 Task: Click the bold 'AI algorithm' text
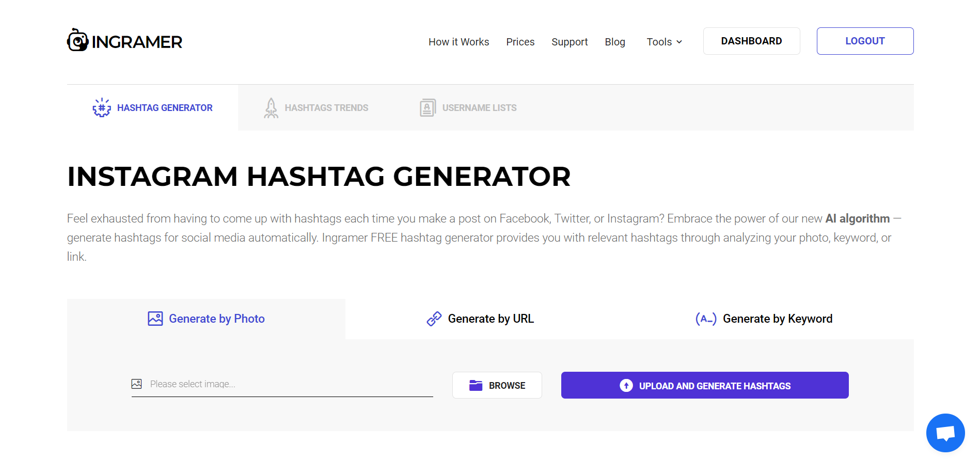858,218
